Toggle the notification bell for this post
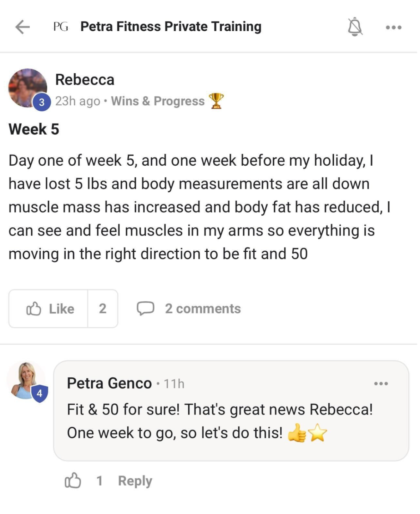Viewport: 420px width, 514px height. coord(355,27)
